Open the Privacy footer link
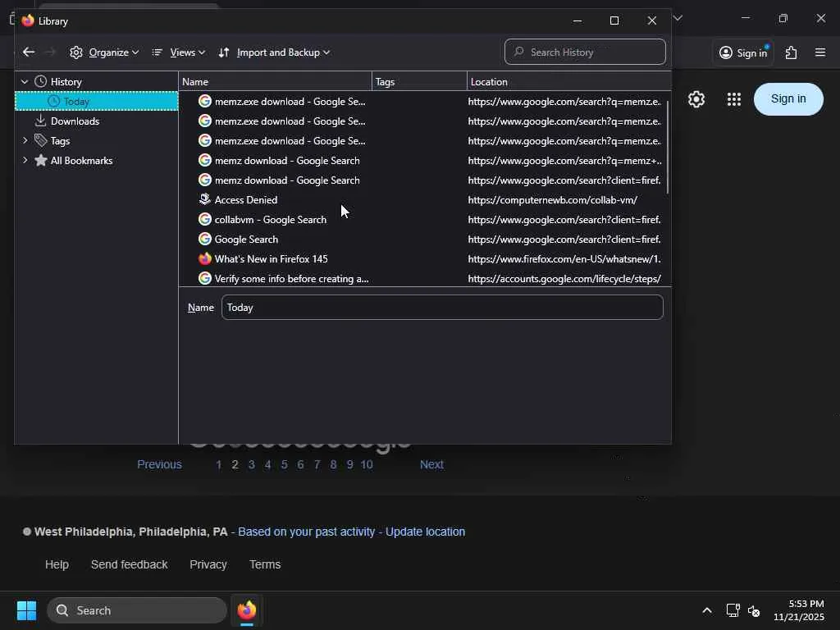Screen dimensions: 840x630 (x=208, y=564)
